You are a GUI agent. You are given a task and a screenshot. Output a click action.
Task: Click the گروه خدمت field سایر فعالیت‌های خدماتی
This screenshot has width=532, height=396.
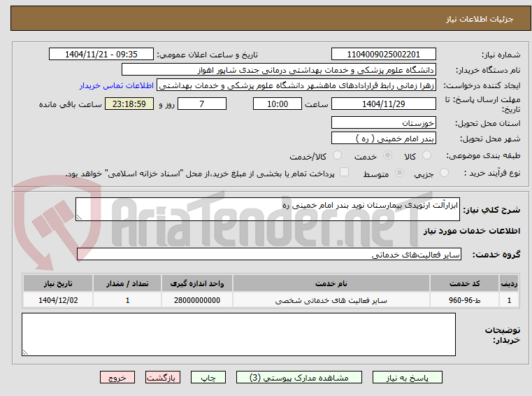pyautogui.click(x=268, y=254)
